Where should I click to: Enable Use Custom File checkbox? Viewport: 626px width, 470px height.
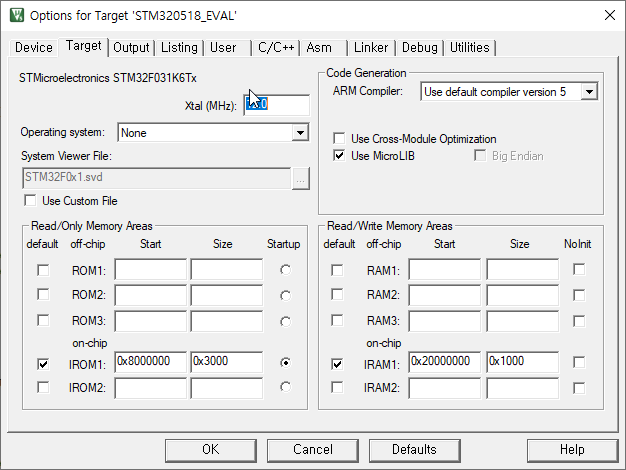point(30,200)
